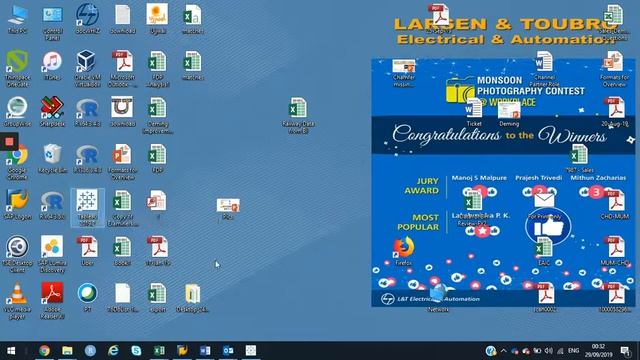Viewport: 640px width, 360px height.
Task: Open the 7987 - Sales Excel file
Action: (x=579, y=158)
